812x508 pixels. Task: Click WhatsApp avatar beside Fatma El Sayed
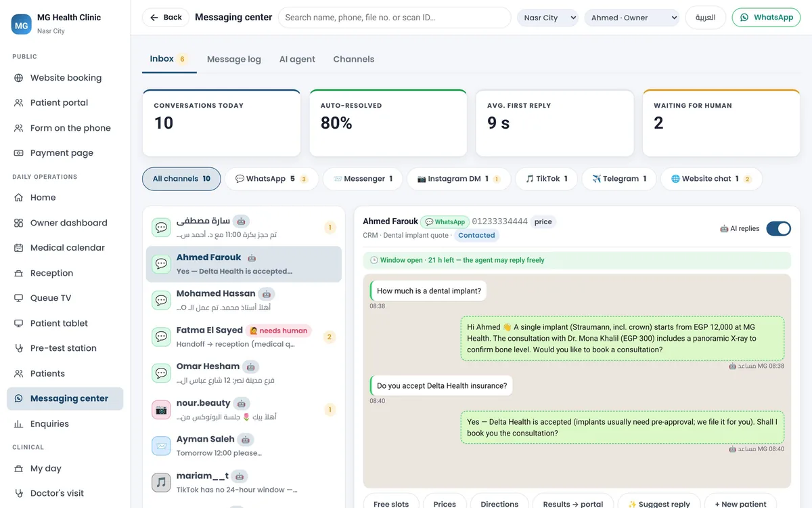[161, 337]
